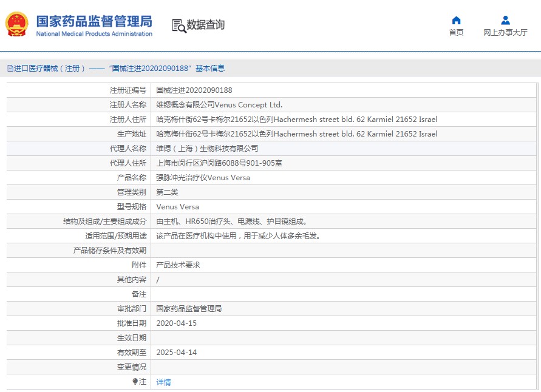Open 网上办事大厅 link text
The height and width of the screenshot is (392, 541).
pyautogui.click(x=505, y=32)
